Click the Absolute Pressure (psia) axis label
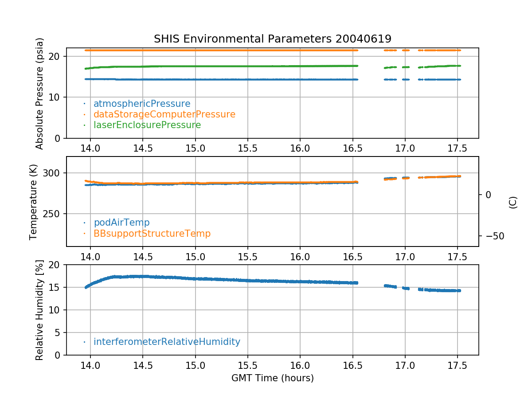 click(x=40, y=93)
